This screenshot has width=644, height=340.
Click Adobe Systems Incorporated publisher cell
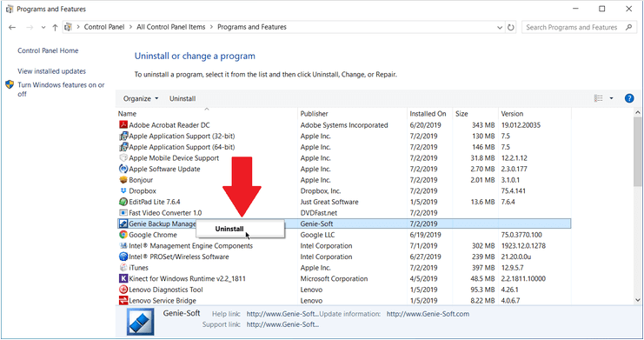tap(344, 125)
